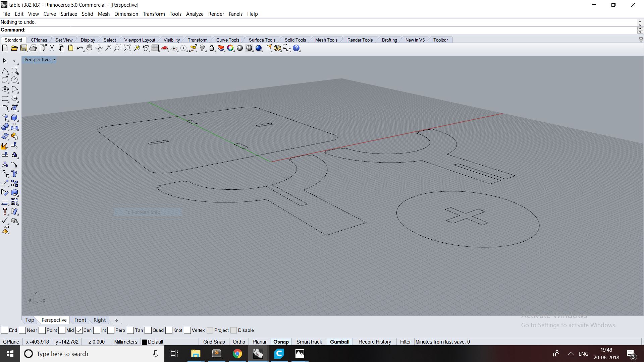Viewport: 644px width, 362px height.
Task: Open Options with the gear icon
Action: 277,48
